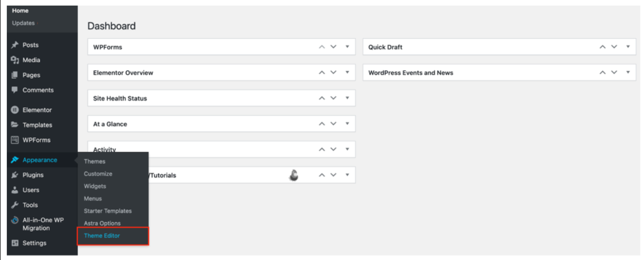This screenshot has height=260, width=644.
Task: Open Theme Editor from Appearance submenu
Action: (x=102, y=236)
